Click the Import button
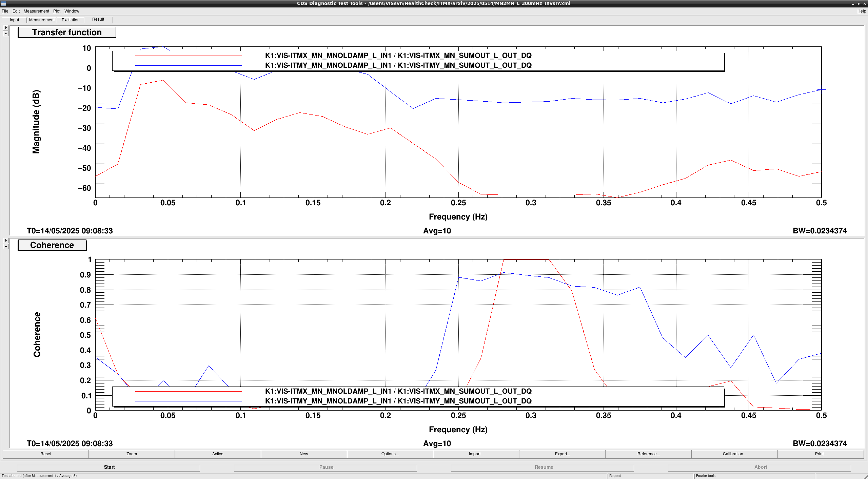 pos(476,454)
